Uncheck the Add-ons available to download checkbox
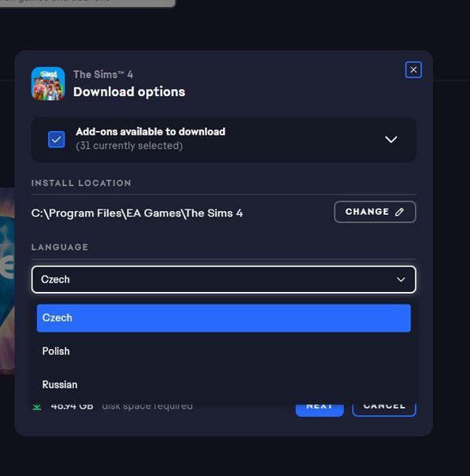The image size is (470, 476). [56, 140]
